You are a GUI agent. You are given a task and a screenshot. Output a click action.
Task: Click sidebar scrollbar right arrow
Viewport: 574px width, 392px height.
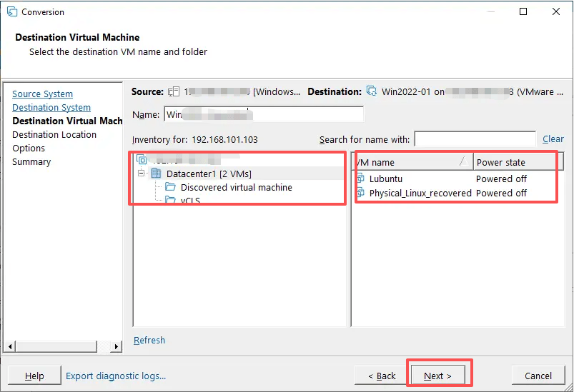coord(117,346)
